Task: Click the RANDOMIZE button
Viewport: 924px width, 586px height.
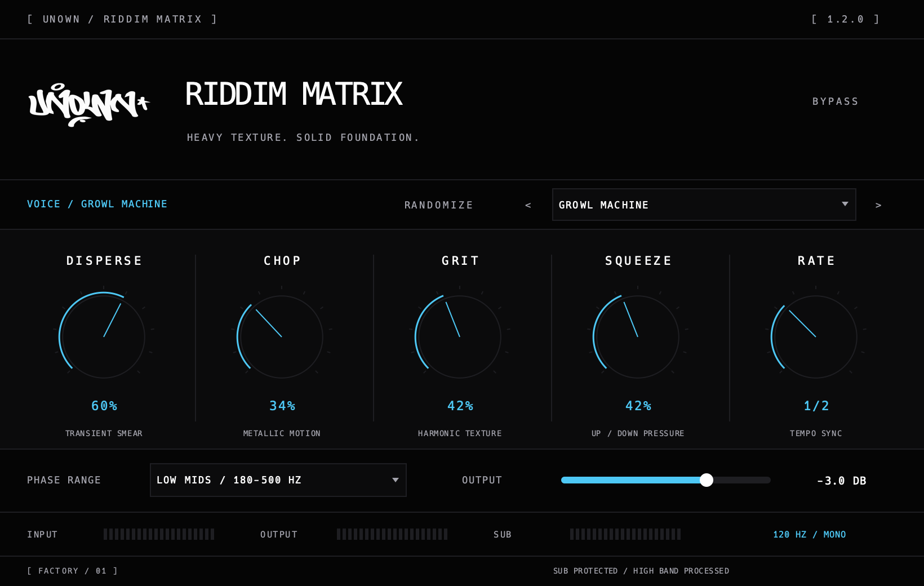Action: click(439, 205)
